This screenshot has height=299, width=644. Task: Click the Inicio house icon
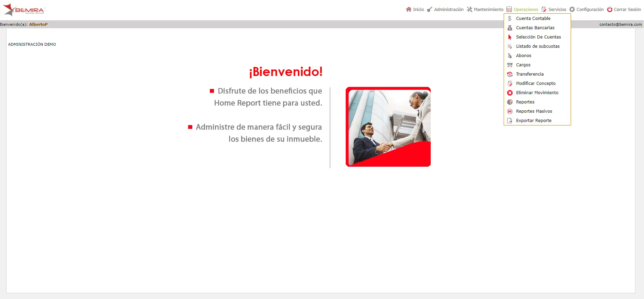click(408, 9)
